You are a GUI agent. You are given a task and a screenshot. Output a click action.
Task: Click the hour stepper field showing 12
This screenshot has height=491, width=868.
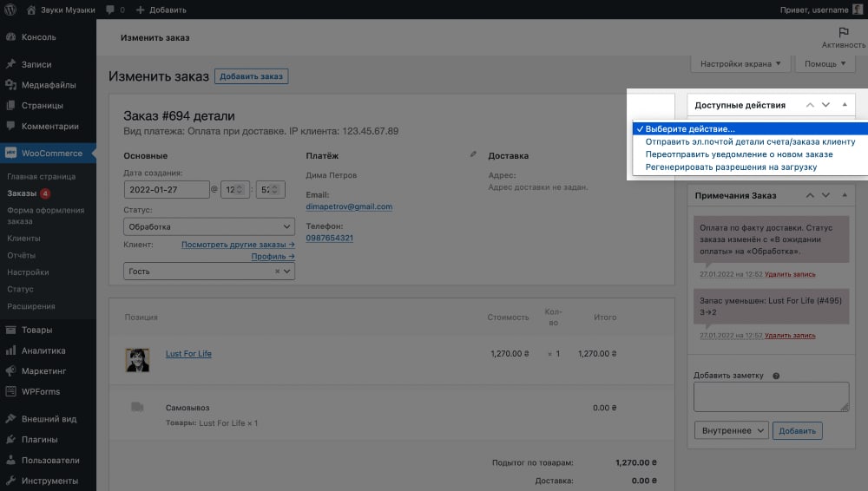(234, 190)
